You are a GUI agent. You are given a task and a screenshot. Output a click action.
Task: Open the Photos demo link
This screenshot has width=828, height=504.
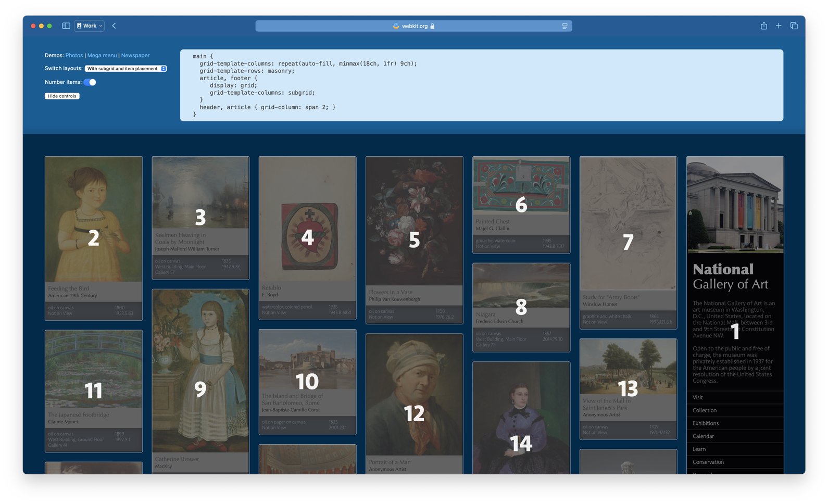[74, 55]
